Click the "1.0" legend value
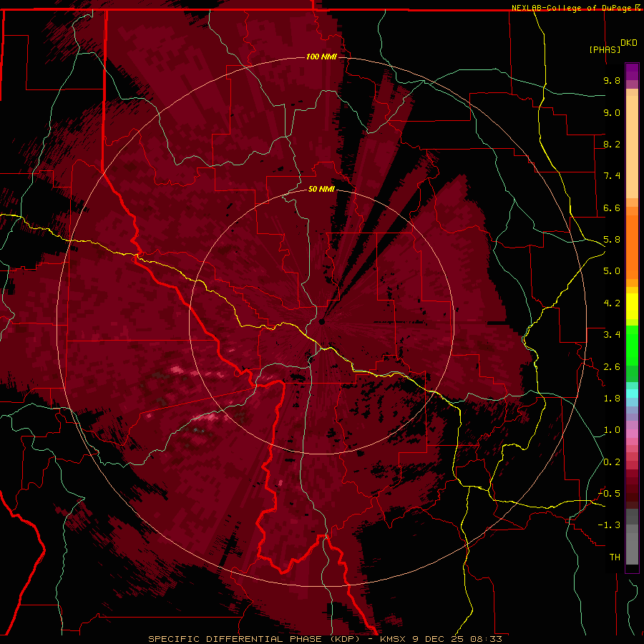 point(612,430)
